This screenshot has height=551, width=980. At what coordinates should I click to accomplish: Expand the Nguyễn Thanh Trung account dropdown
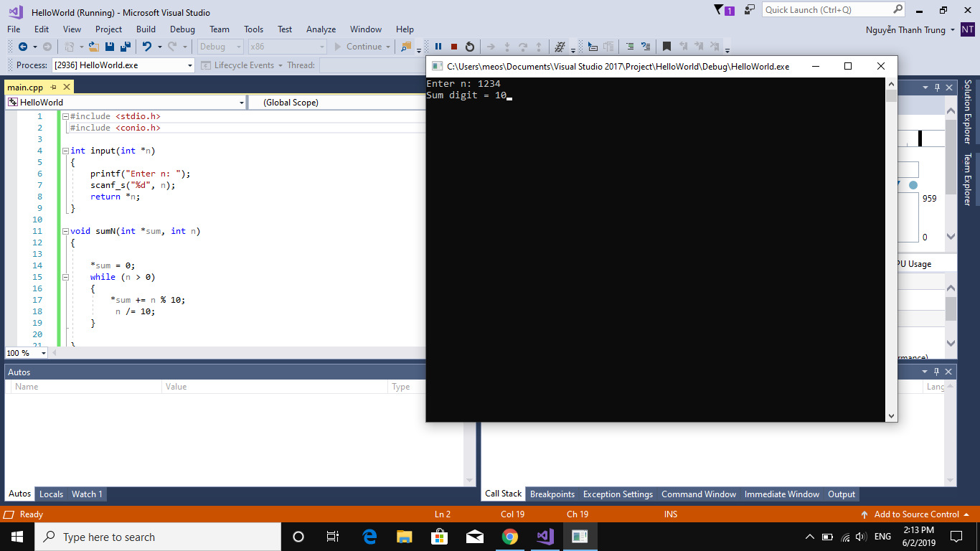pyautogui.click(x=953, y=30)
